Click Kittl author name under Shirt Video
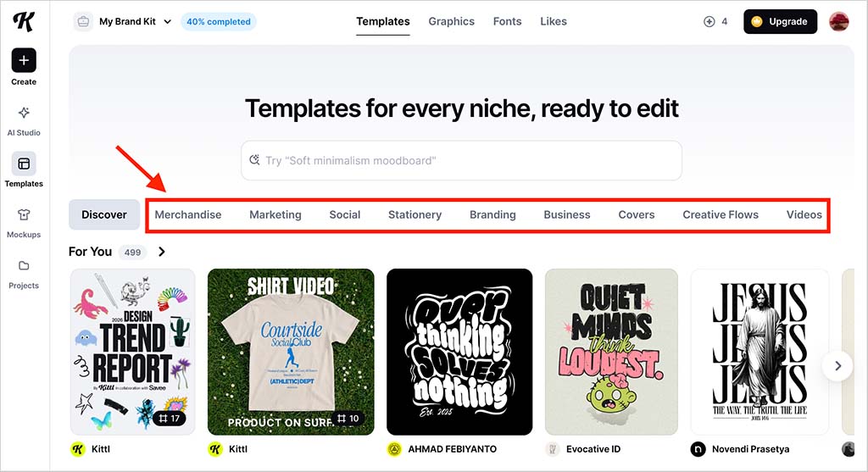The image size is (868, 472). click(238, 449)
